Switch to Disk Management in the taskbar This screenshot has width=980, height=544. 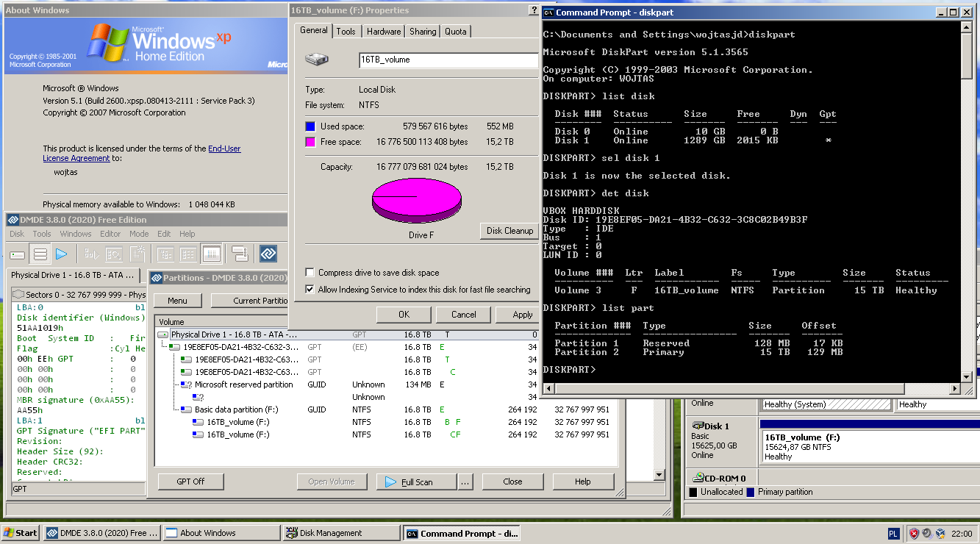tap(341, 533)
